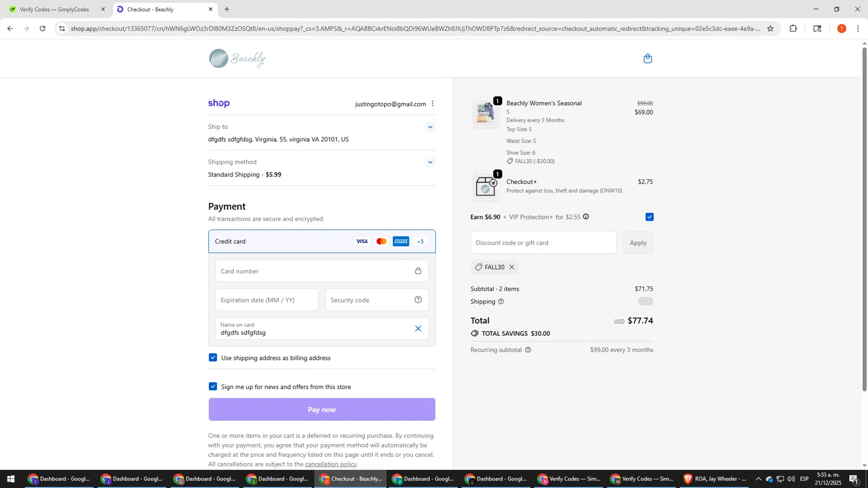Open the shopping bag cart icon
The height and width of the screenshot is (488, 868).
[x=648, y=58]
